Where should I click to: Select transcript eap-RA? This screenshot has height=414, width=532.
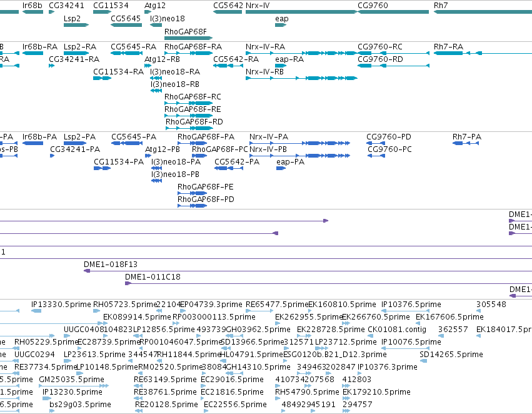click(x=289, y=59)
